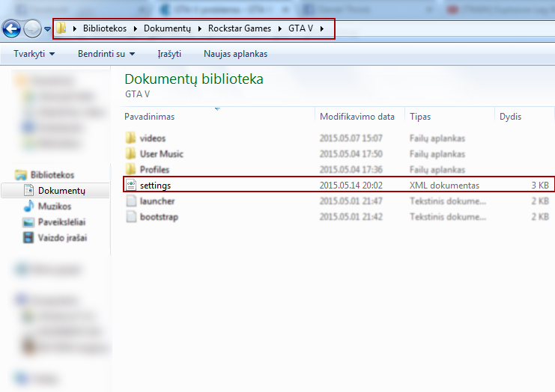The image size is (555, 392).
Task: Select Bibliotekos in address breadcrumb
Action: [x=104, y=29]
